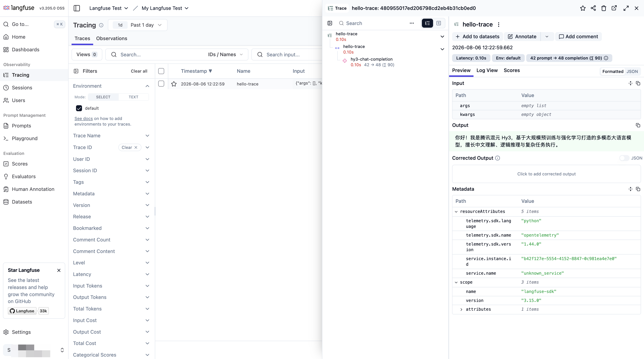This screenshot has height=359, width=644.
Task: Open the Prompts page
Action: (21, 126)
